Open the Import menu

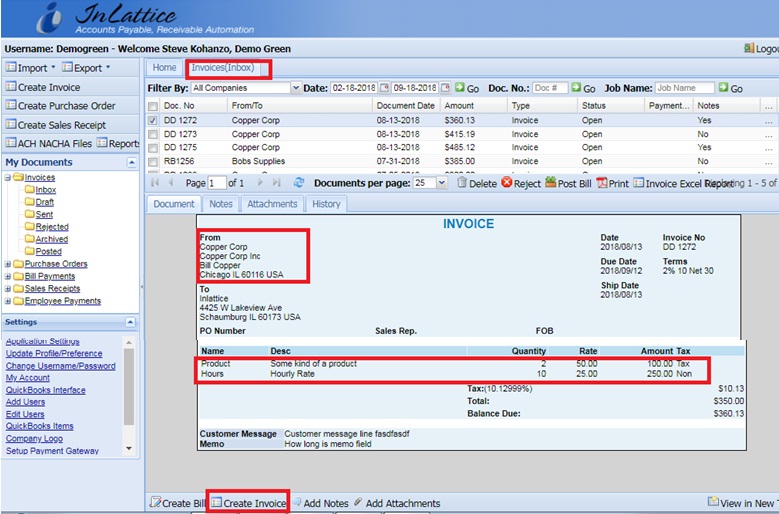coord(31,68)
